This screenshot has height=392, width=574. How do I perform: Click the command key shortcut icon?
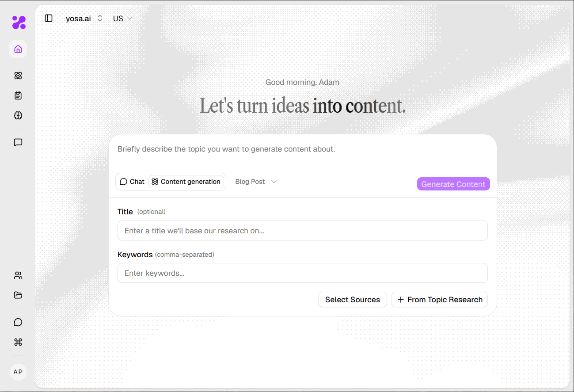[x=18, y=342]
